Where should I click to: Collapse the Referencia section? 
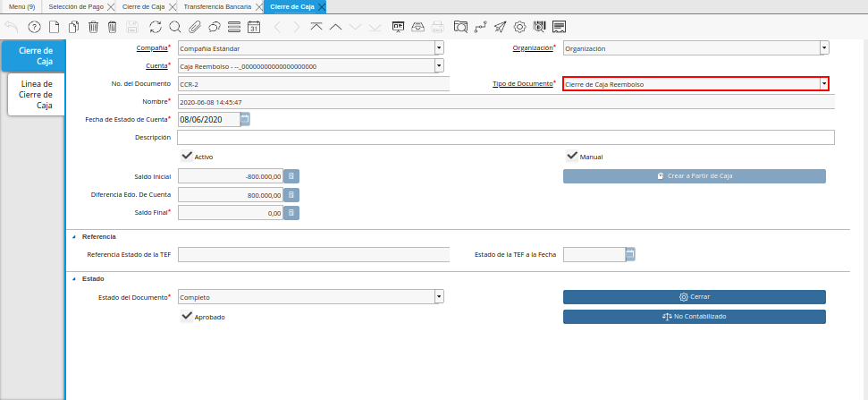pyautogui.click(x=73, y=236)
